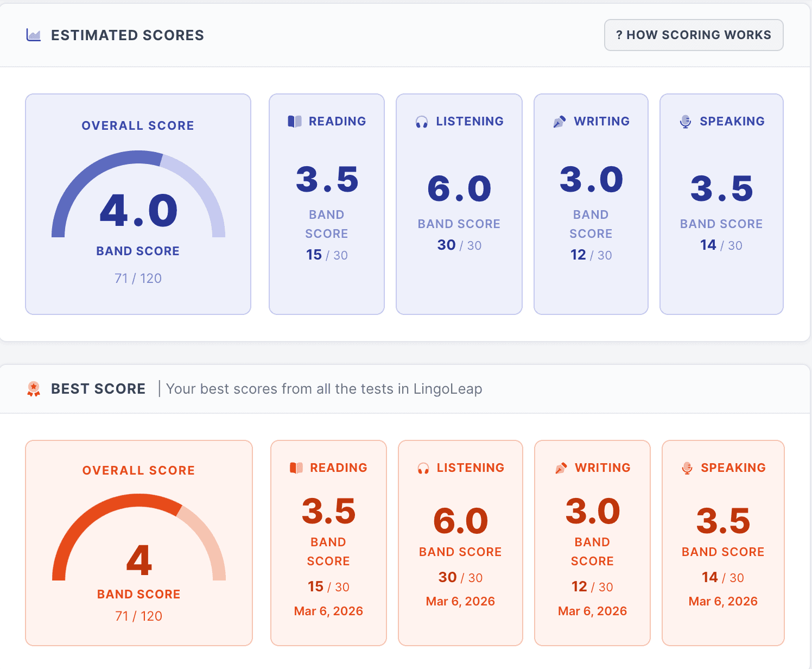Click the Reading icon in the Best Score section
The height and width of the screenshot is (669, 812).
[296, 468]
